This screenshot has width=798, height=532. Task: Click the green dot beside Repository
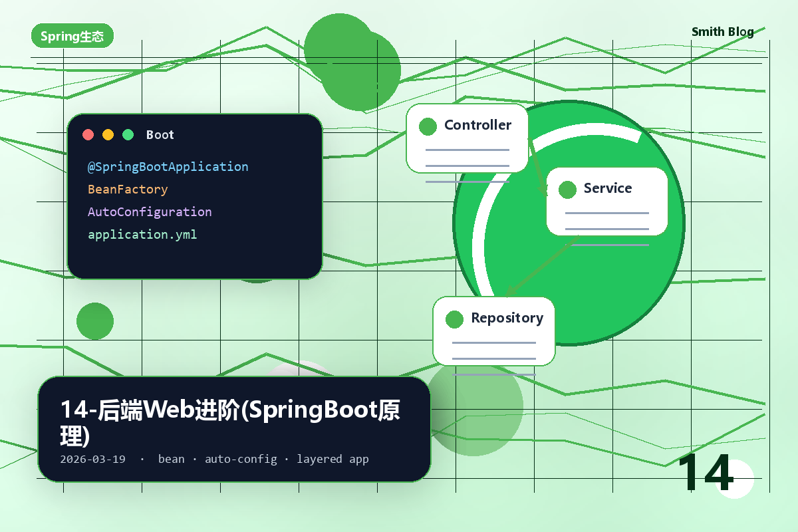click(454, 319)
